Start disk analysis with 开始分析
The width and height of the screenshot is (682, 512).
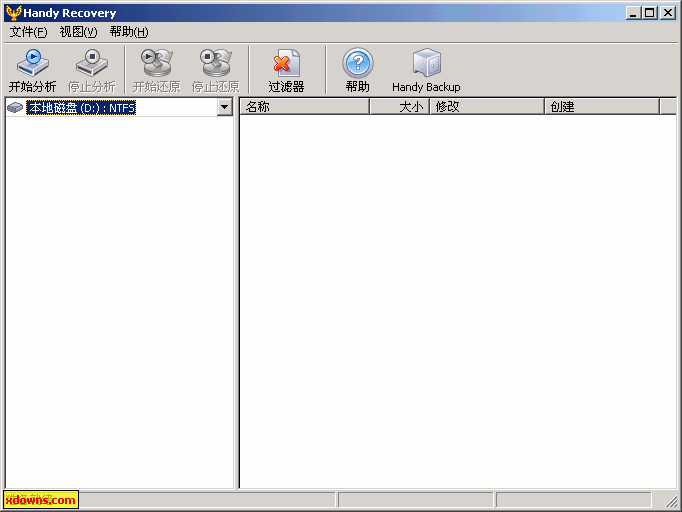click(33, 70)
